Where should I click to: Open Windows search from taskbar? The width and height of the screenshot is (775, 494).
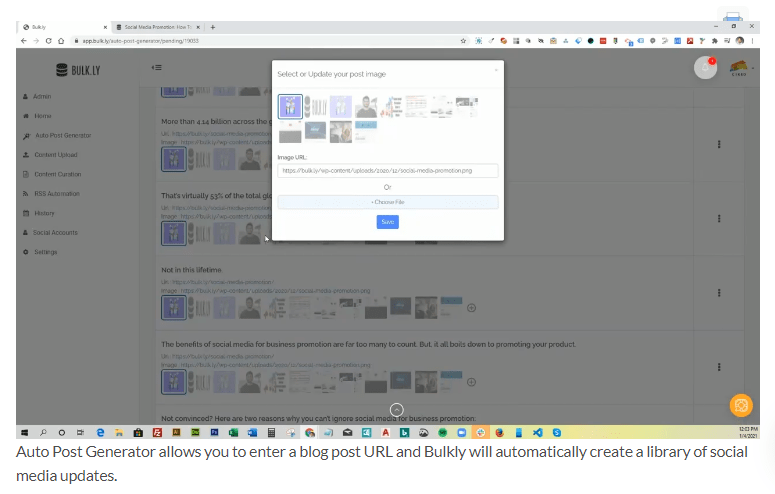pyautogui.click(x=43, y=433)
